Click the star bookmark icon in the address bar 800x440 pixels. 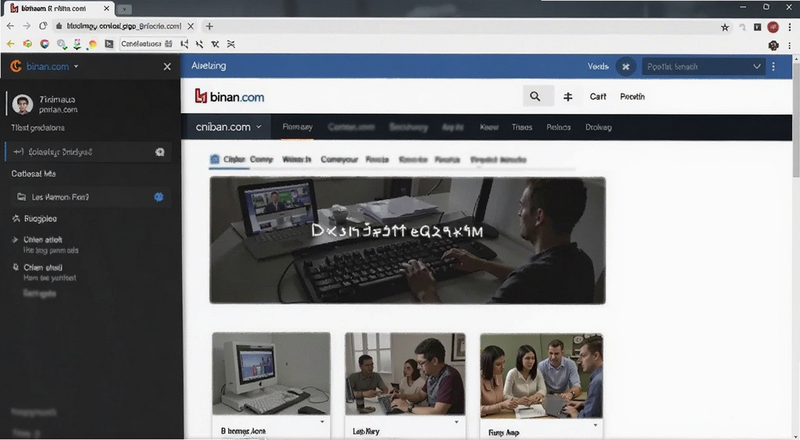click(x=724, y=28)
